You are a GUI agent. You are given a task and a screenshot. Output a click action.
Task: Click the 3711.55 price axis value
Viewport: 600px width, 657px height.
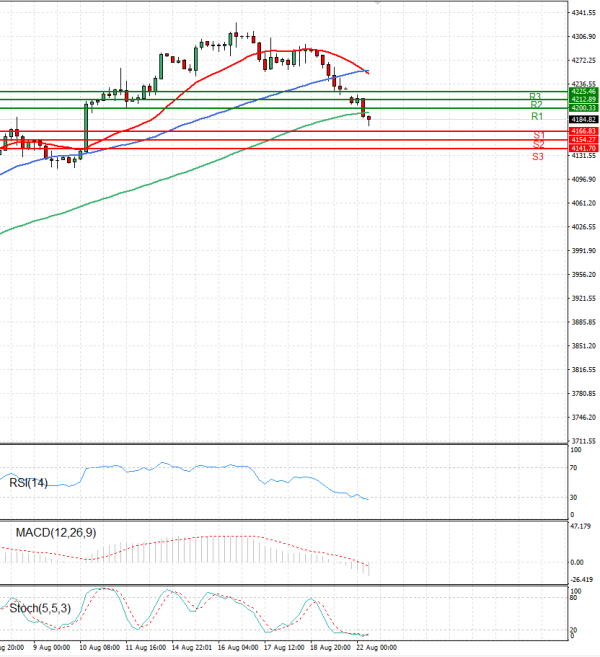[x=584, y=441]
